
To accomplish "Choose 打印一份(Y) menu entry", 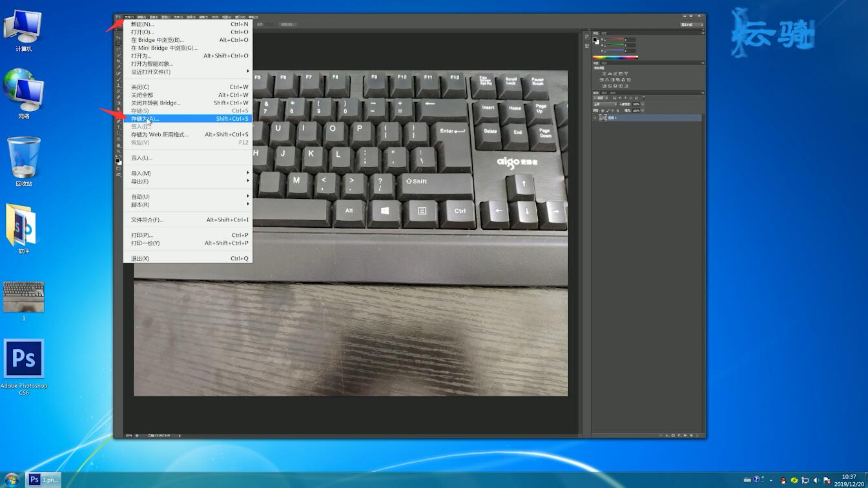I will tap(188, 243).
